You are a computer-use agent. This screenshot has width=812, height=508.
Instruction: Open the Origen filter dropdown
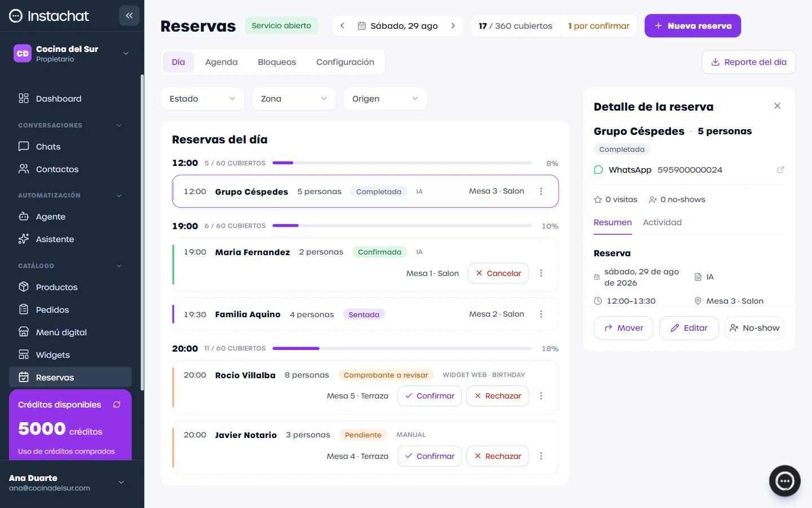(385, 99)
